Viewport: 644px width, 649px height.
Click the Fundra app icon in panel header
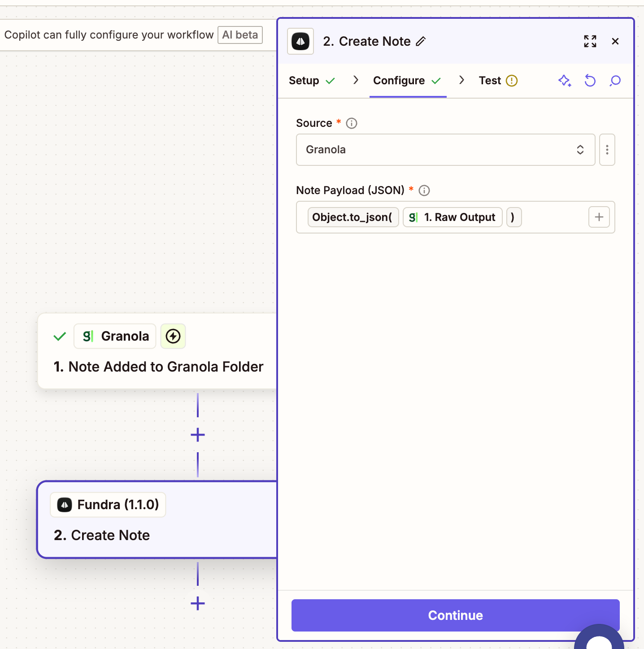tap(300, 41)
